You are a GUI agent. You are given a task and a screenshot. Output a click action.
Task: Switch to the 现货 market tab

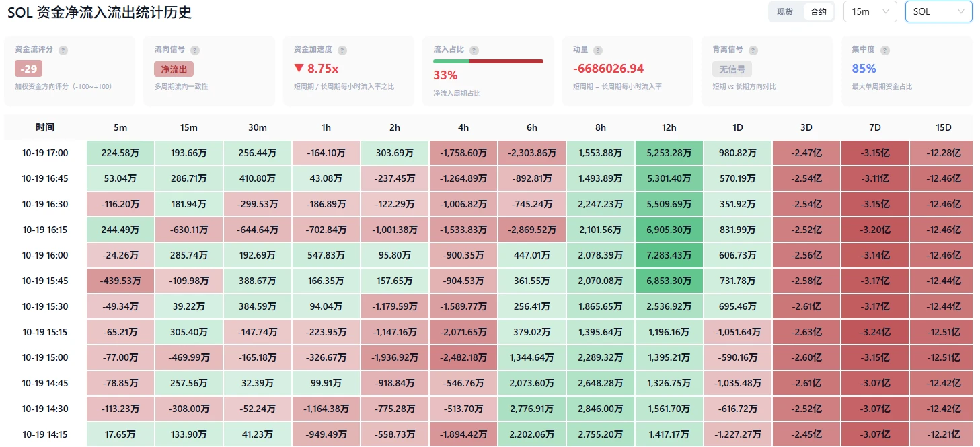pos(785,11)
